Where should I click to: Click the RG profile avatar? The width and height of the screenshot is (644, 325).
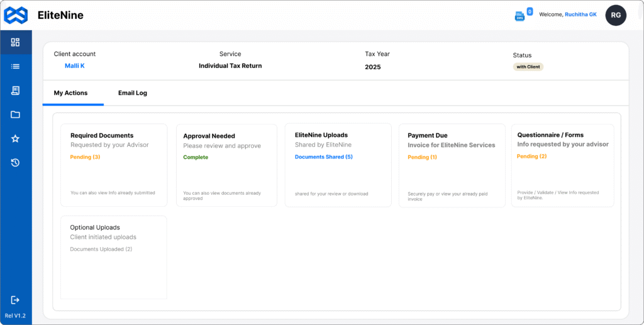[x=616, y=15]
